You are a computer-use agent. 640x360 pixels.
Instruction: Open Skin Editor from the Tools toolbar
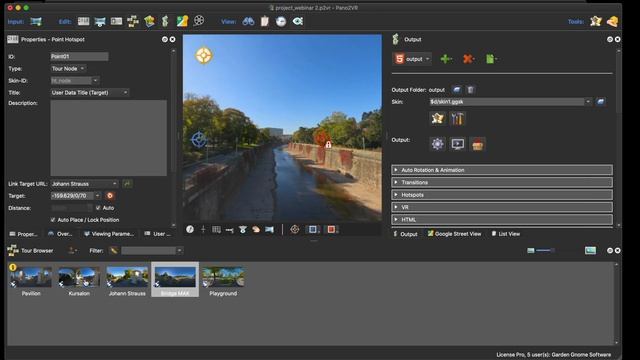point(596,21)
